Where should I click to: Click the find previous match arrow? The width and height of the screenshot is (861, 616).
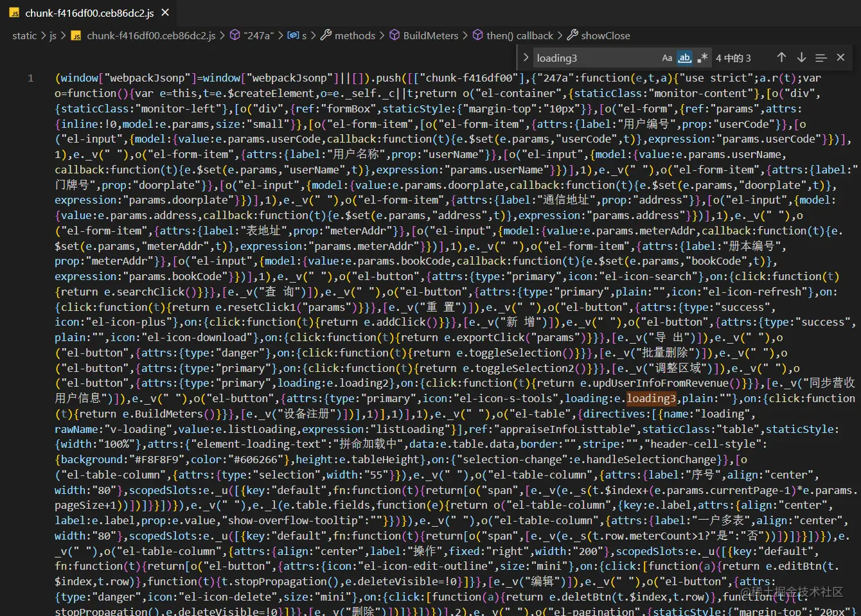click(781, 57)
